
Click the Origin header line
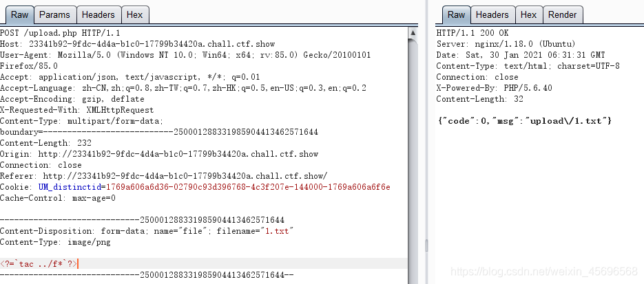(159, 154)
